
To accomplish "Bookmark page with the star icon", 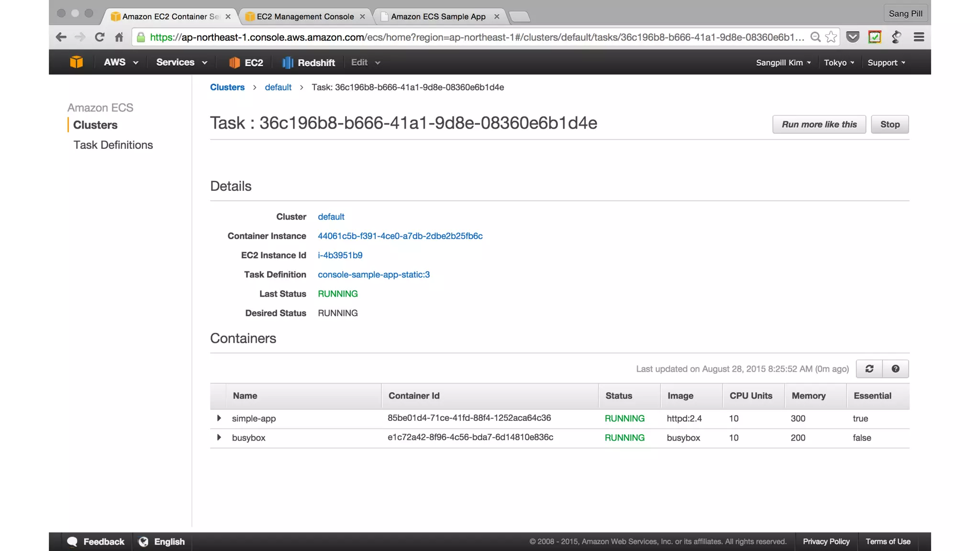I will coord(831,37).
